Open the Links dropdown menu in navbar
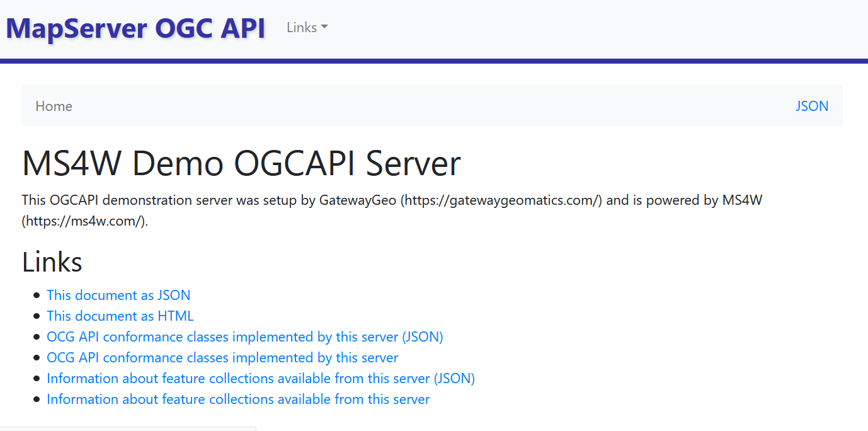 click(307, 28)
